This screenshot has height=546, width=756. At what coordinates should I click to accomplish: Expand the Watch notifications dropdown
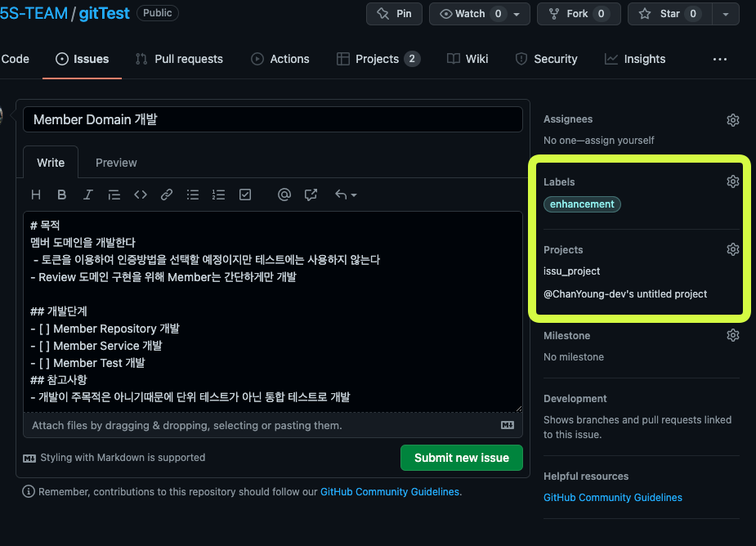point(518,14)
